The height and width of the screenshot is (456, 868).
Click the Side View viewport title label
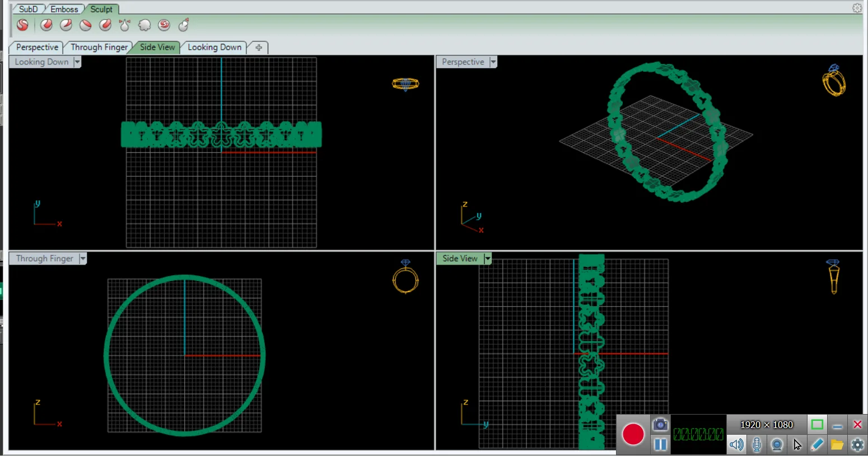click(x=460, y=258)
